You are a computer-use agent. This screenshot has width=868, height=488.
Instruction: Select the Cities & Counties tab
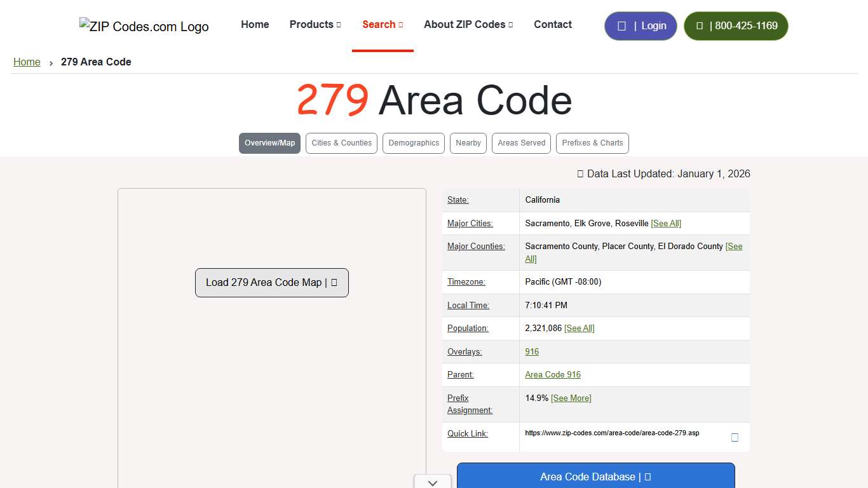341,143
